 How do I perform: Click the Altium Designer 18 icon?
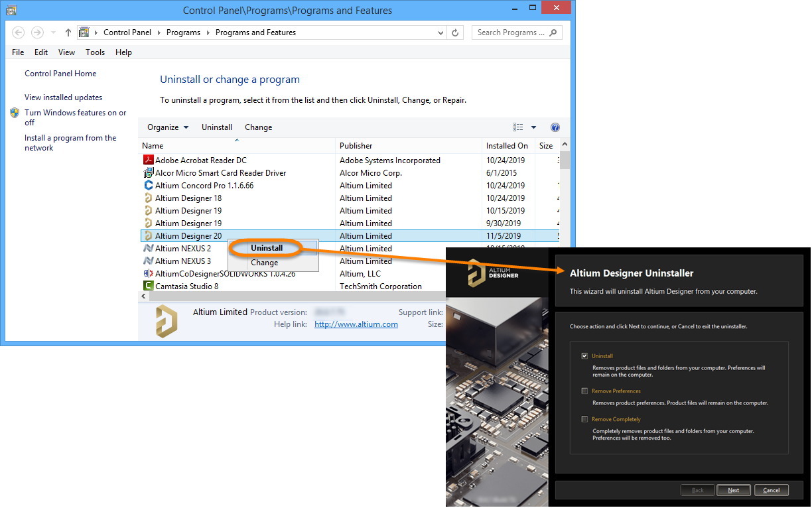(148, 198)
